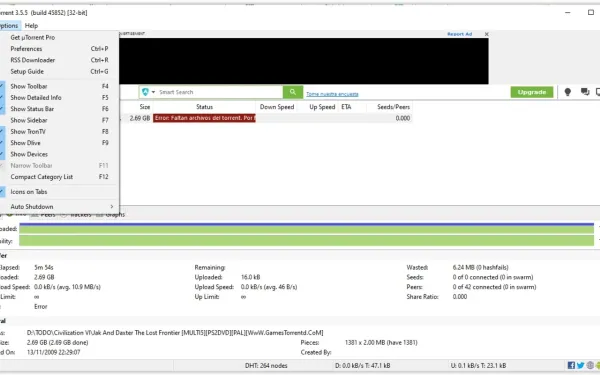
Task: Sort by Down Speed column
Action: 277,107
